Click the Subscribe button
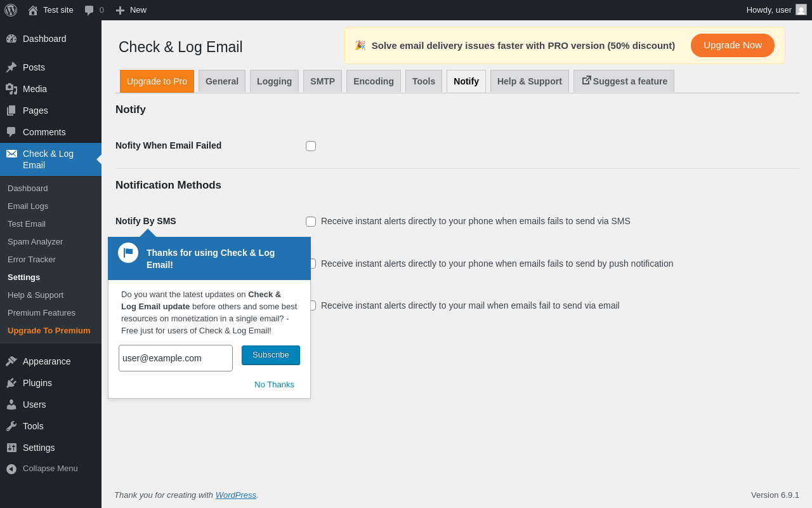Screen dimensions: 812x508 pyautogui.click(x=271, y=355)
